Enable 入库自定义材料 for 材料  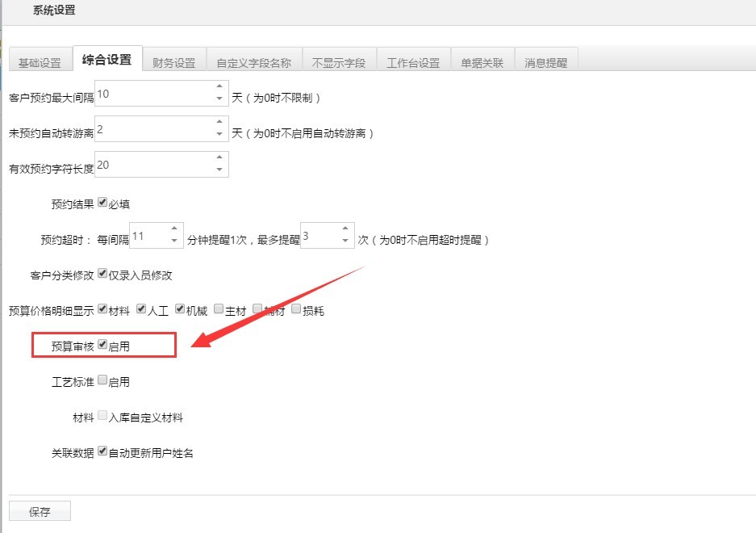click(103, 417)
